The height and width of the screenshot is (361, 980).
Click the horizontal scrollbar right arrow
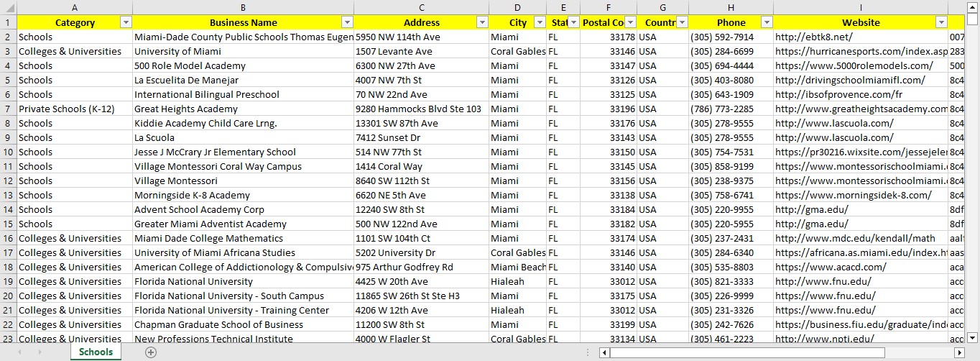[x=959, y=352]
